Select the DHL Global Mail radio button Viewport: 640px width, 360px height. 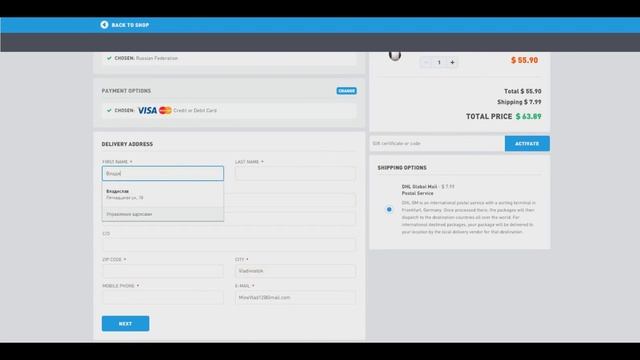coord(389,209)
